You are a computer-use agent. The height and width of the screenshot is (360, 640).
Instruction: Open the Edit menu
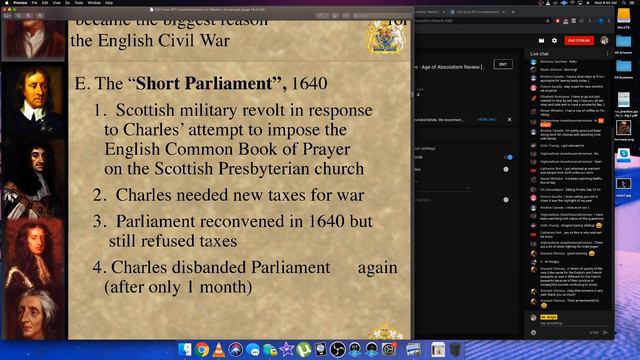pyautogui.click(x=45, y=2)
